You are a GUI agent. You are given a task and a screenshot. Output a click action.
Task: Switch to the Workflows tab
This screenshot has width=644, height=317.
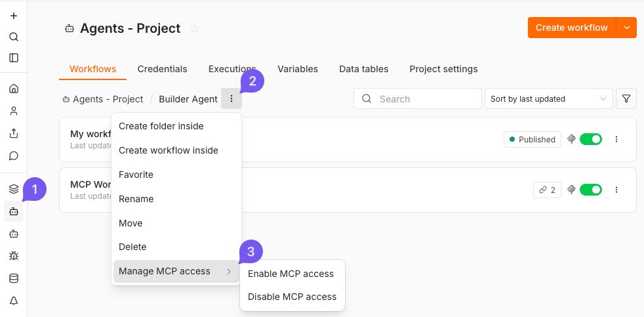[x=93, y=69]
